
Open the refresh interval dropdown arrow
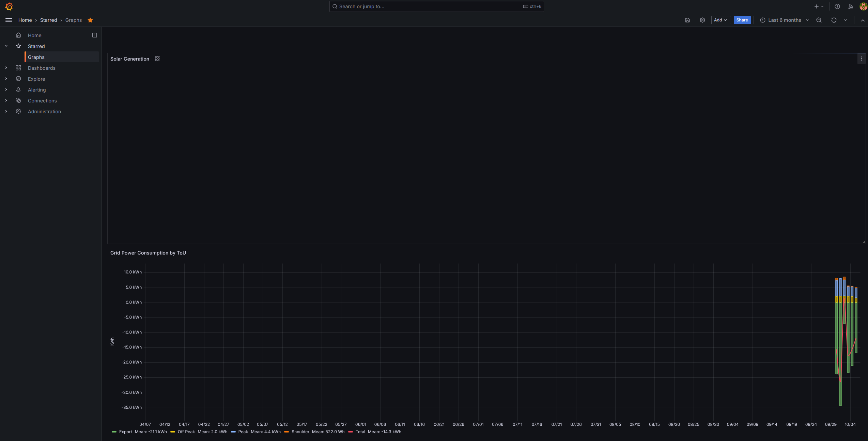click(846, 20)
